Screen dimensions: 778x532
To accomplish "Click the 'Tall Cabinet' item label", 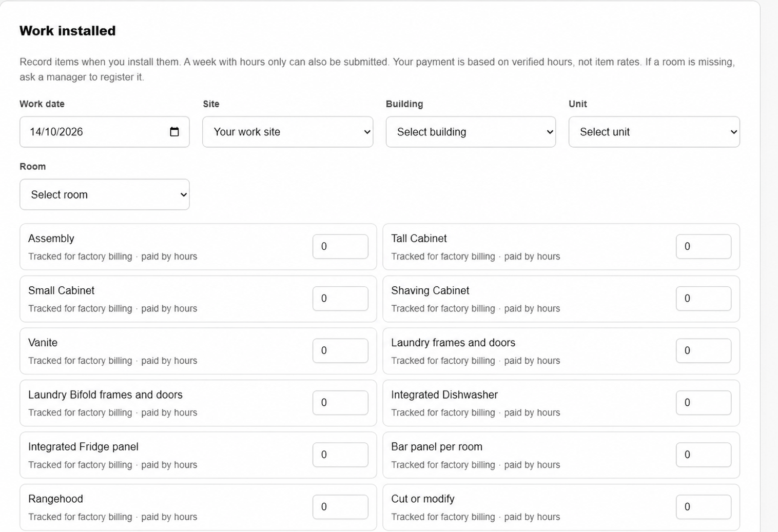I will pyautogui.click(x=419, y=239).
